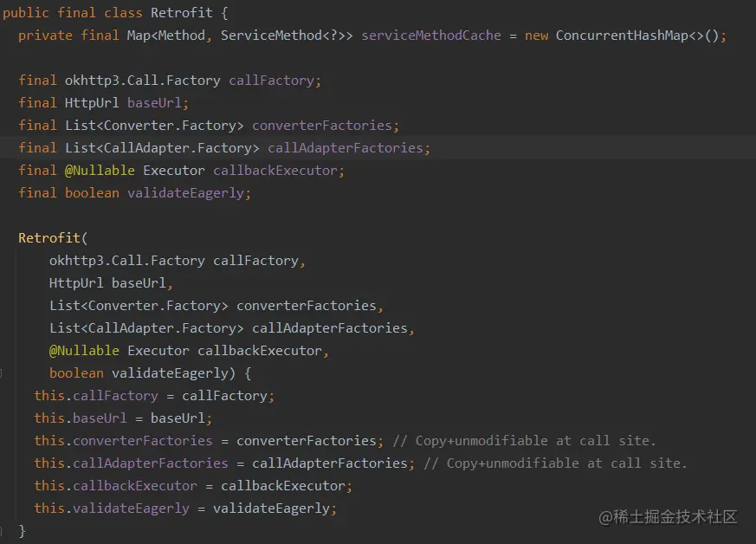This screenshot has height=544, width=756.
Task: Click validateEagerly on right side of last assignment
Action: 271,508
